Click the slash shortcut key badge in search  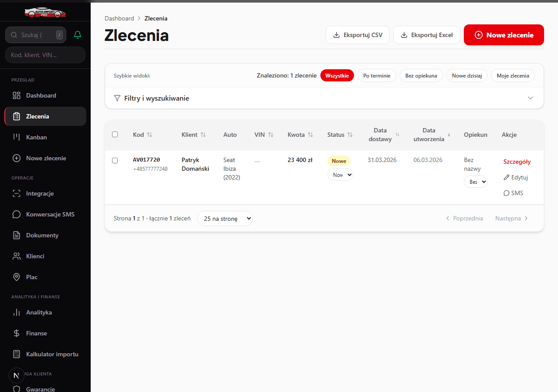(59, 35)
